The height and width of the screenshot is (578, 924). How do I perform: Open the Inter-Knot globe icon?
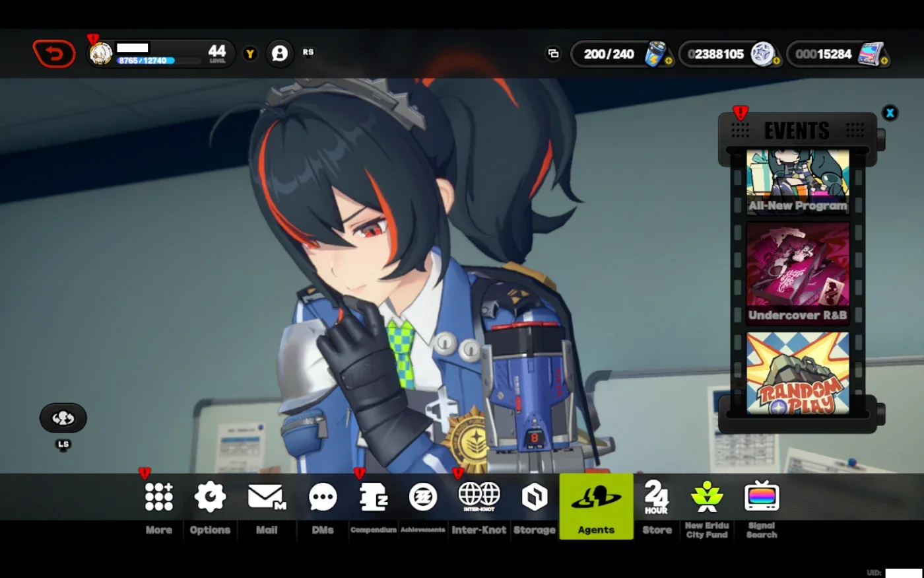tap(479, 497)
